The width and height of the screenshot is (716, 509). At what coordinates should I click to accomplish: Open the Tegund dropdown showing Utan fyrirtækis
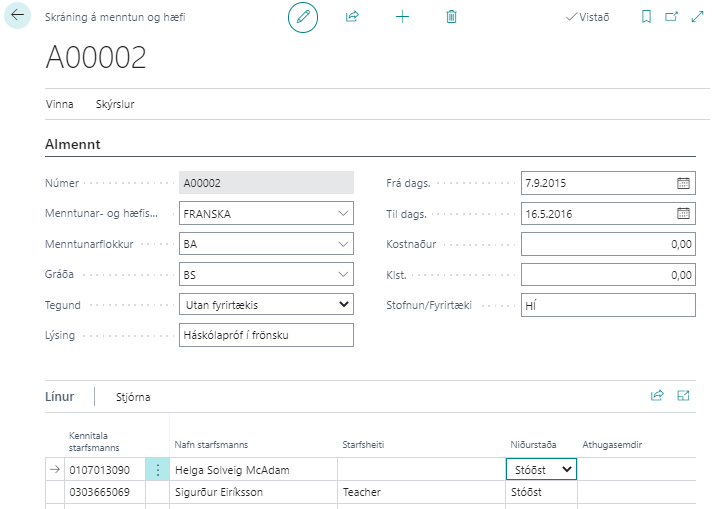tap(343, 305)
